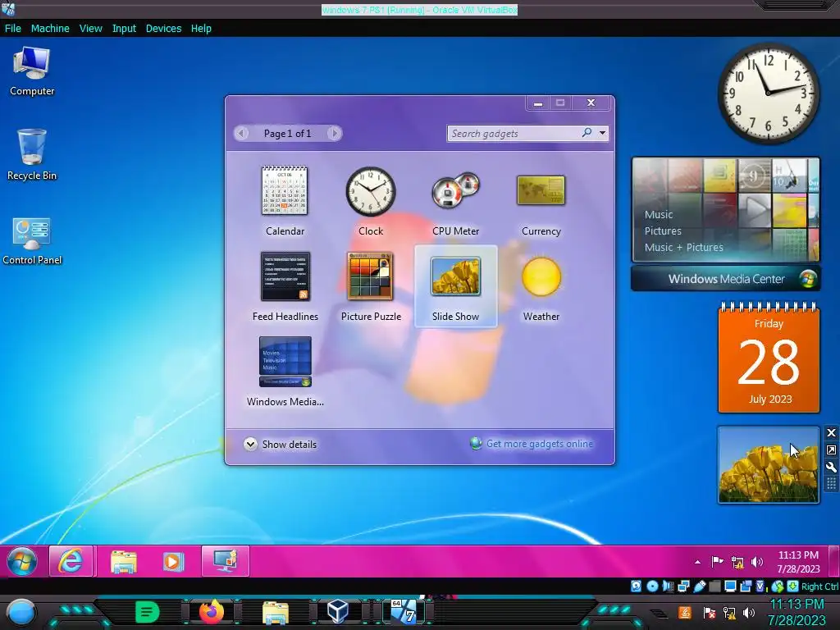
Task: Click the Gadget Gallery taskbar button
Action: point(225,561)
